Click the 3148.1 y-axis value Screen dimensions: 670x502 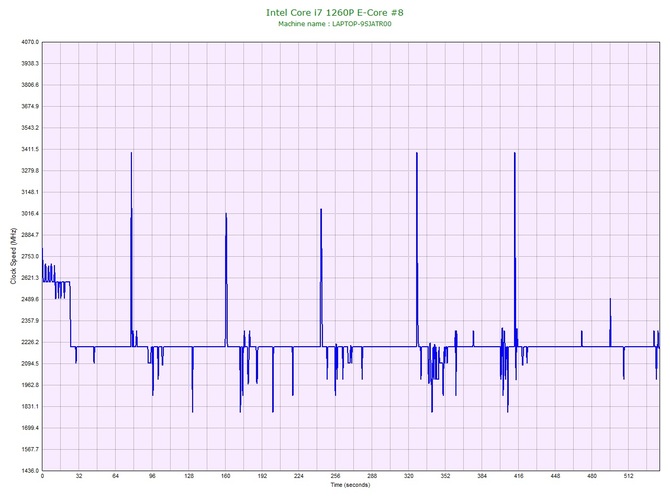tap(30, 192)
